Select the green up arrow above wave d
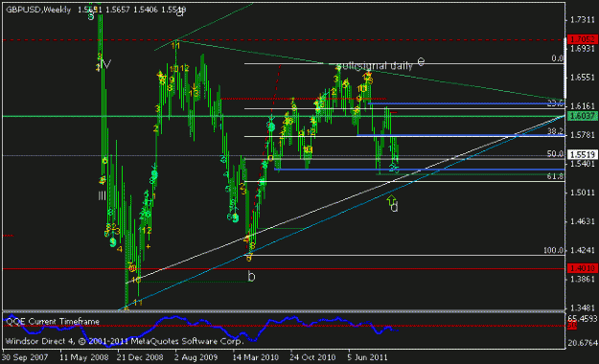Image resolution: width=599 pixels, height=364 pixels. (392, 200)
